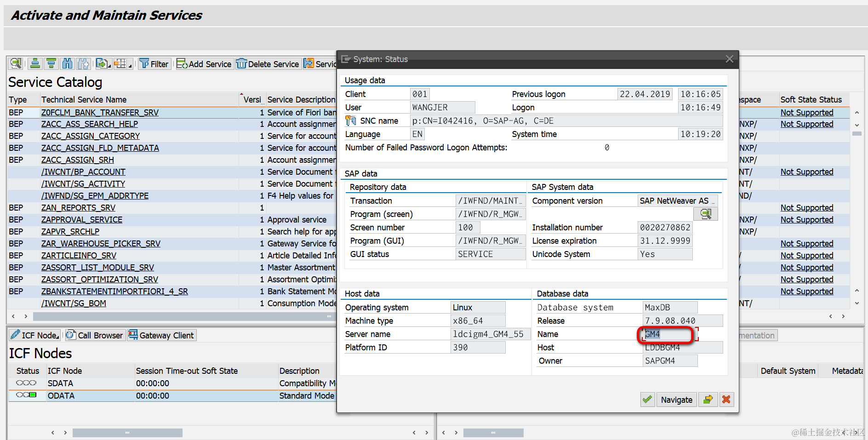Click Delete Service
Viewport: 868px width, 440px height.
pyautogui.click(x=268, y=64)
